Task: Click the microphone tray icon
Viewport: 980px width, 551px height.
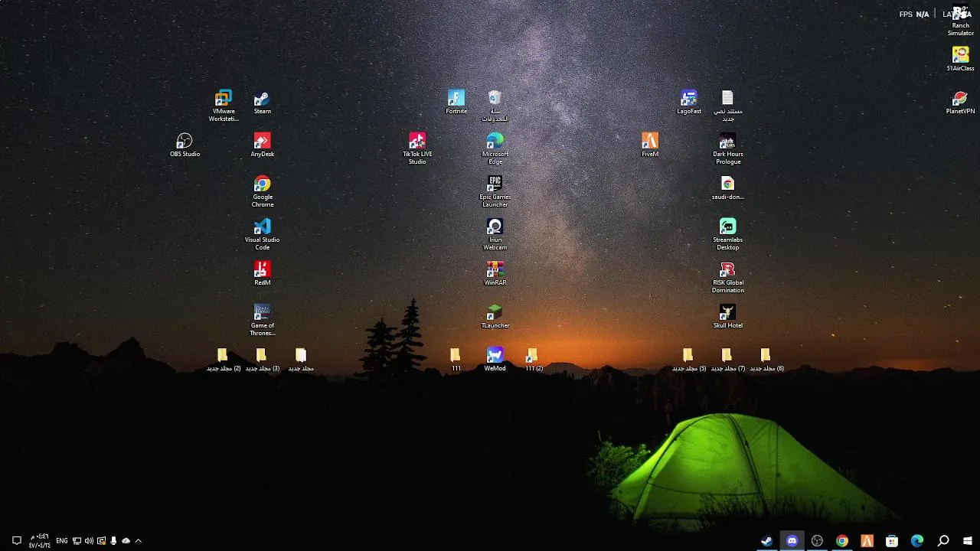Action: point(113,541)
